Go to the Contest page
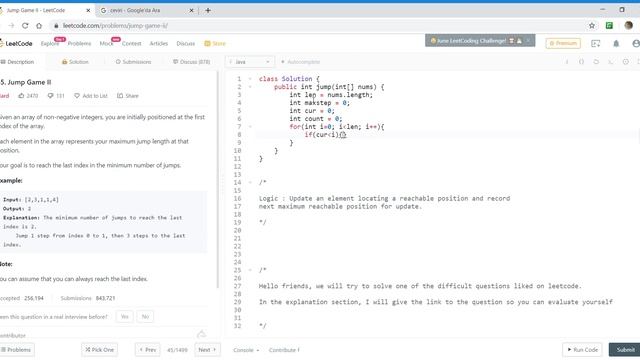 tap(131, 43)
